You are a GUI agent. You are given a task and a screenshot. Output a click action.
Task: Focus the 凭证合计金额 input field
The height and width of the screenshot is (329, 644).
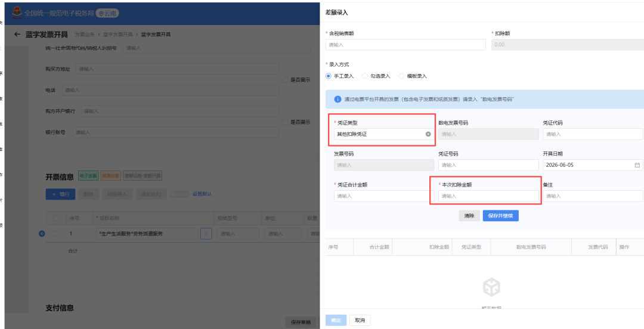[384, 196]
